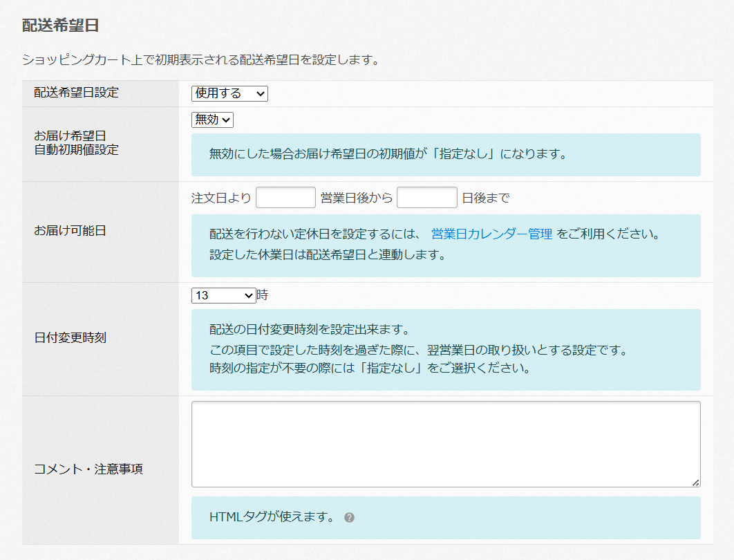The height and width of the screenshot is (560, 734).
Task: Click the help question mark icon
Action: tap(349, 517)
